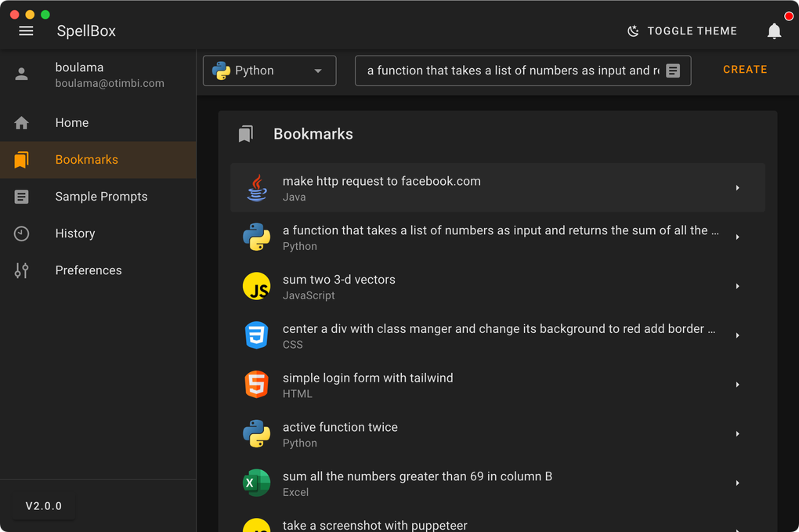Expand arrow on list of numbers bookmark
The height and width of the screenshot is (532, 799).
[x=737, y=237]
